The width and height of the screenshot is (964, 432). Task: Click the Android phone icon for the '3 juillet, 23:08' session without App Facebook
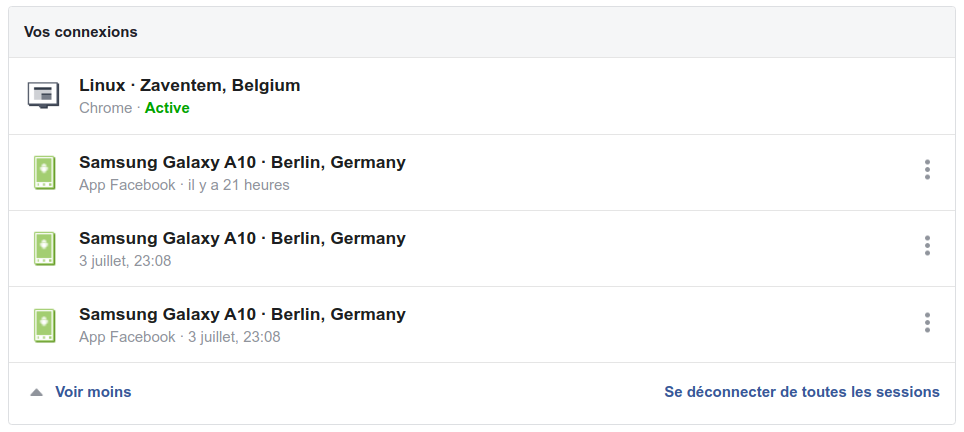point(44,249)
